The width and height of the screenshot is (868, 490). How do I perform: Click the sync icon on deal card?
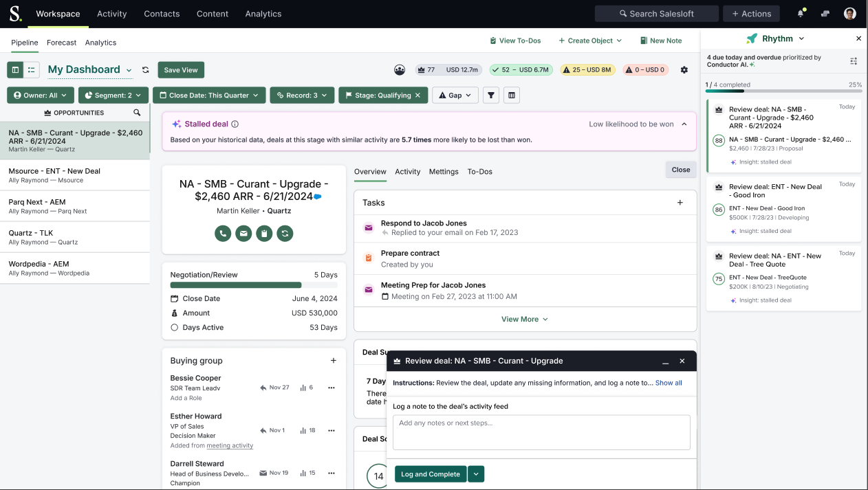(285, 234)
